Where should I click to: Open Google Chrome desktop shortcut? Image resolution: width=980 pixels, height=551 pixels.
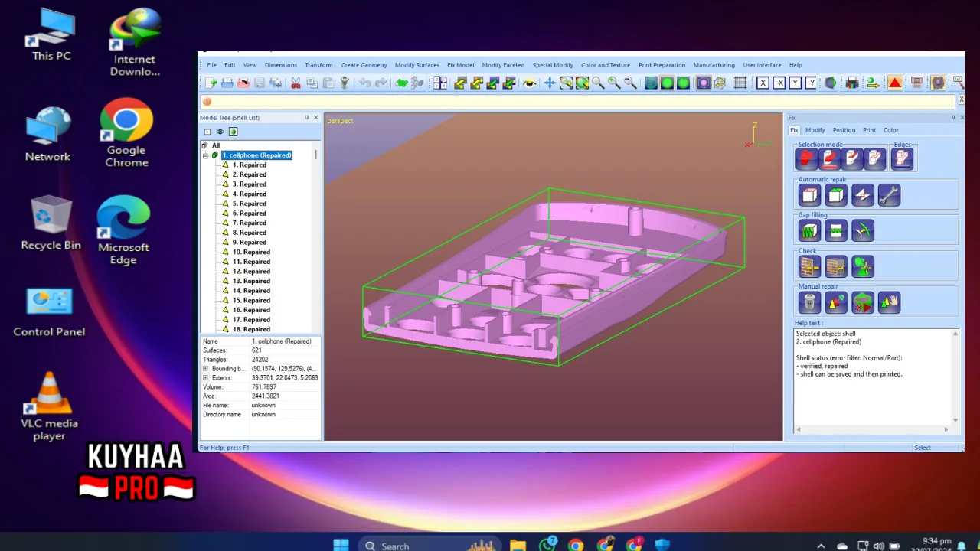[x=126, y=132]
